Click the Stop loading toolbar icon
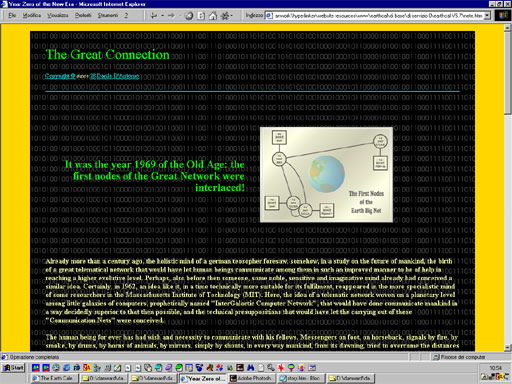This screenshot has height=384, width=512. pyautogui.click(x=189, y=15)
